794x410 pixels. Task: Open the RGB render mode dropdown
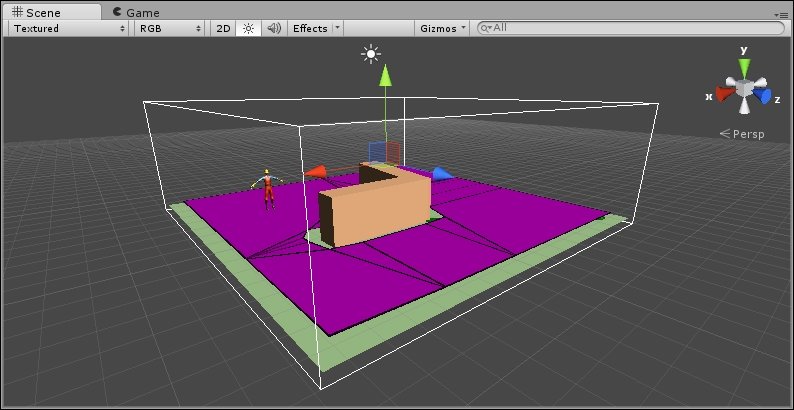[171, 28]
